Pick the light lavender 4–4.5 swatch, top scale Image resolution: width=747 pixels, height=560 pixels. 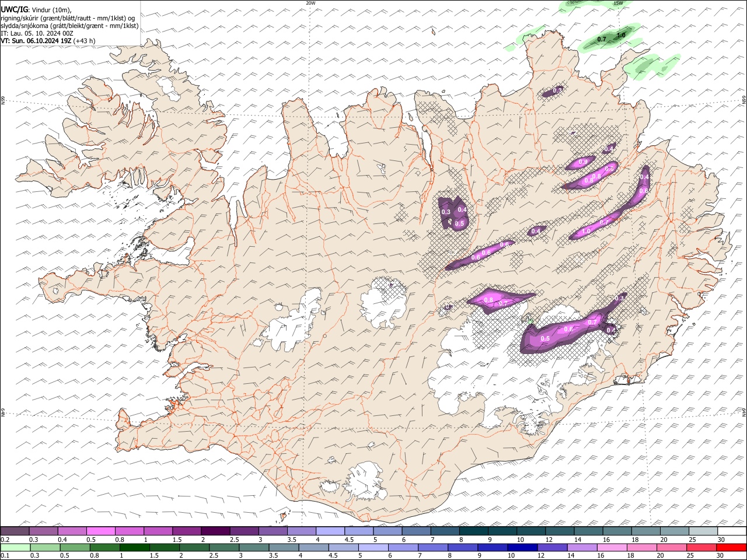330,531
